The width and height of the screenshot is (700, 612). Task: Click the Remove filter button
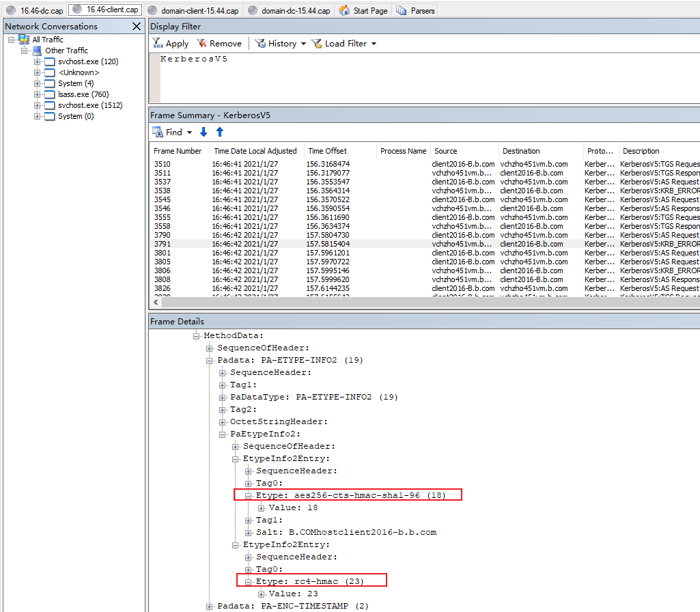(219, 43)
